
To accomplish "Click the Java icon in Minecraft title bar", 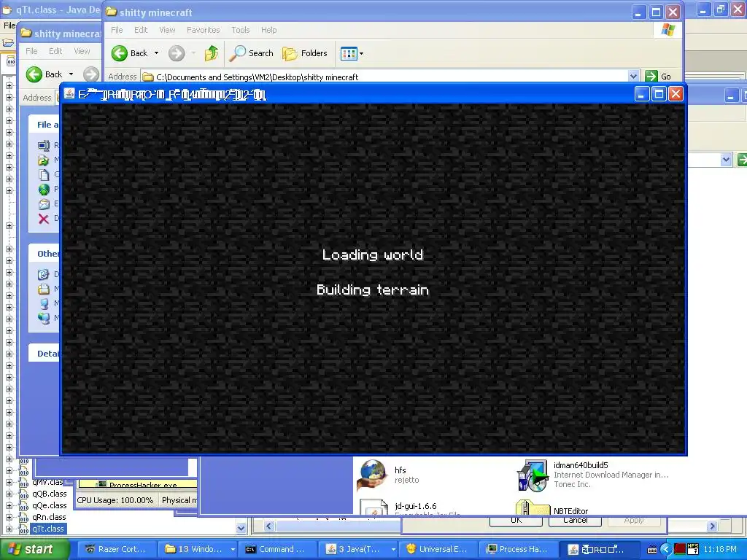I will pos(69,94).
